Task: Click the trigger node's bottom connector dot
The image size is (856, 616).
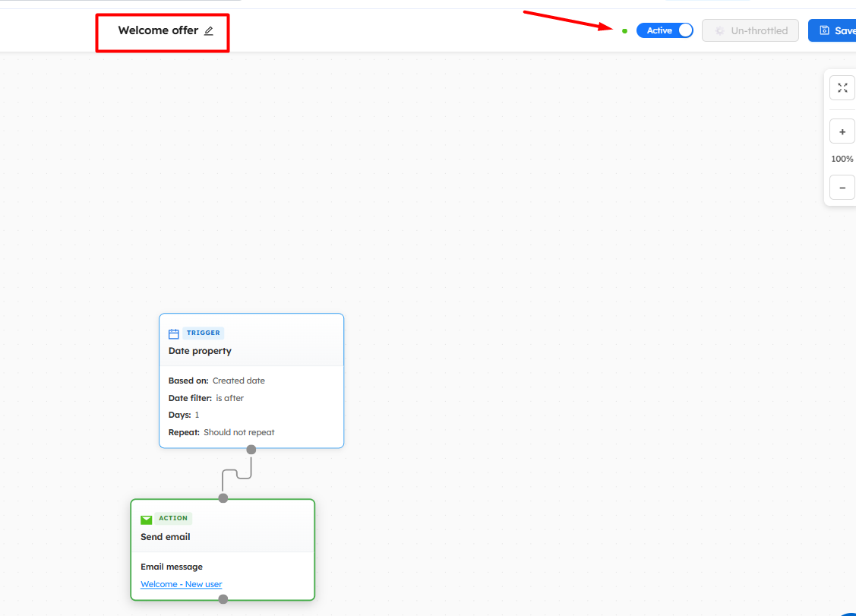Action: (x=251, y=450)
